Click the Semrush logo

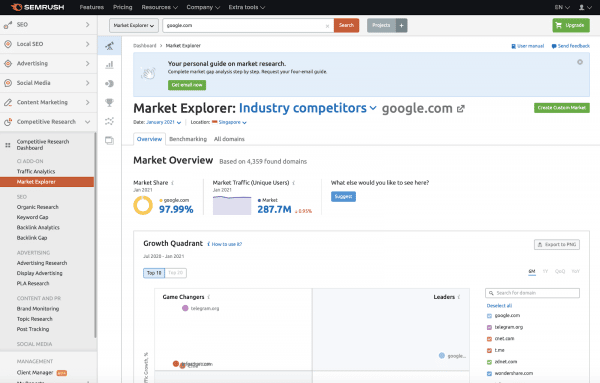[38, 7]
